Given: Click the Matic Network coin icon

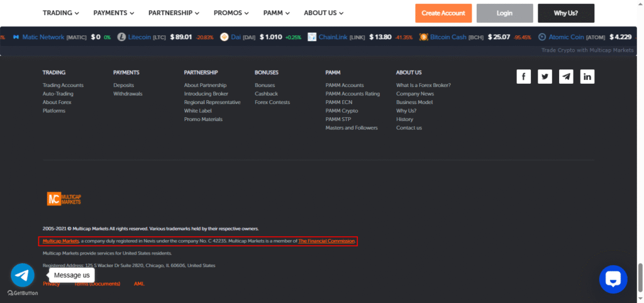Looking at the screenshot, I should click(16, 37).
